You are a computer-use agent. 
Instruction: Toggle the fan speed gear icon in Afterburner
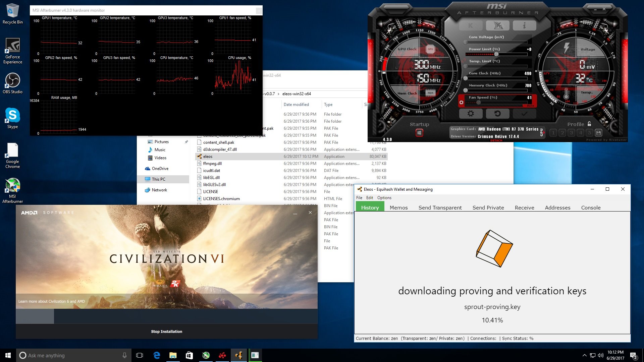(x=462, y=103)
